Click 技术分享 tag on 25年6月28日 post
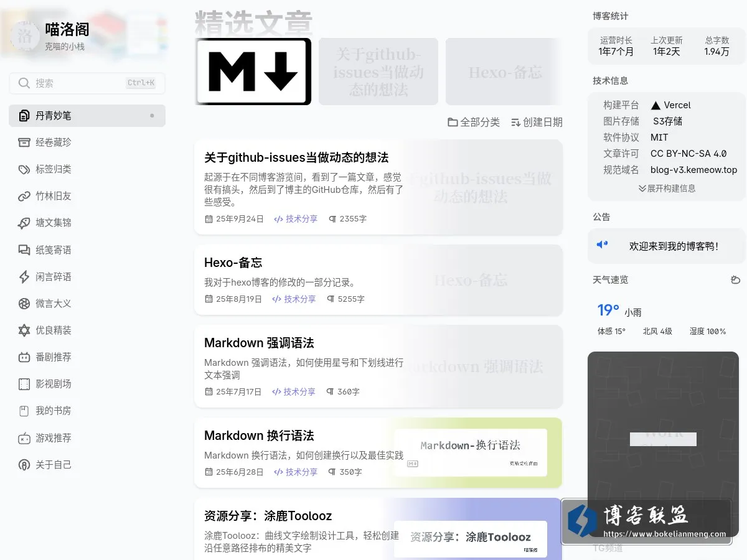Screen dimensions: 747x560 (296, 472)
